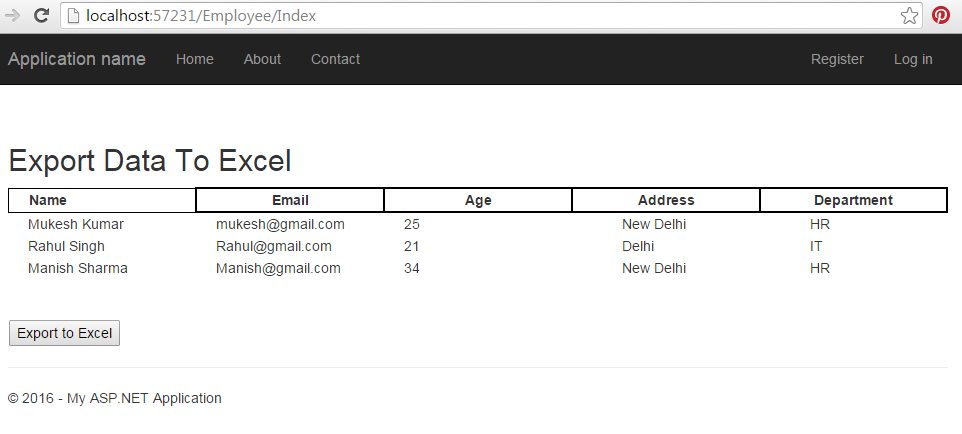Viewport: 962px width, 434px height.
Task: Click the Export to Excel button
Action: [64, 333]
